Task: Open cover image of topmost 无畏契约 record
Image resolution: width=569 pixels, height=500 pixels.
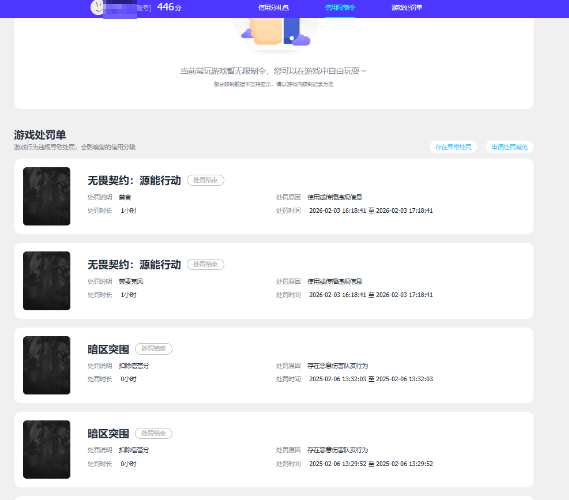Action: (46, 196)
